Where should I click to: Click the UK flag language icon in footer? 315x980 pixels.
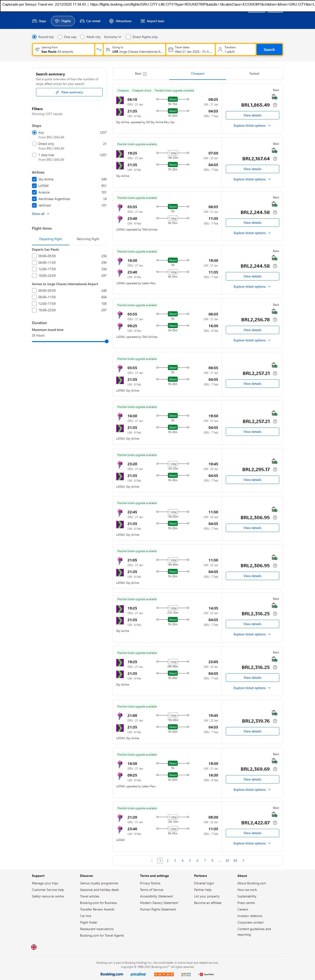(x=34, y=947)
